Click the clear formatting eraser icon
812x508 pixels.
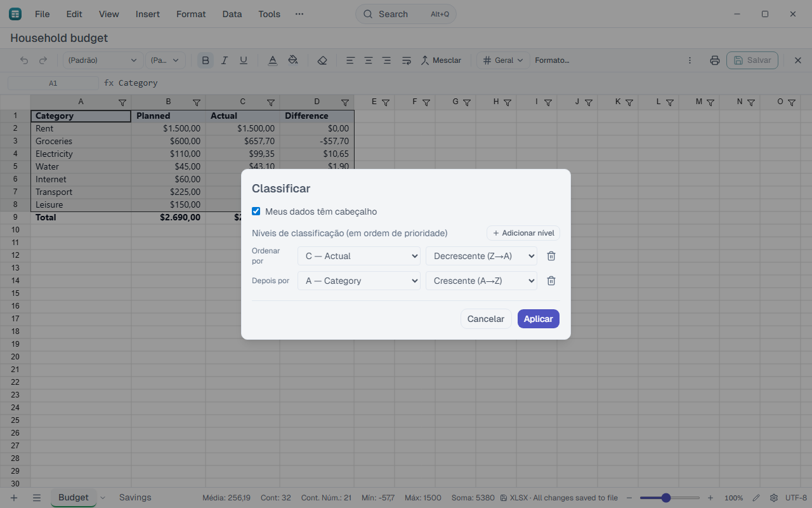coord(322,60)
